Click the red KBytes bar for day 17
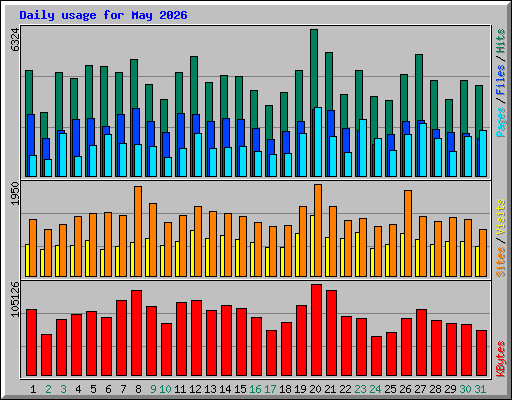Image resolution: width=512 pixels, height=400 pixels. coord(271,353)
